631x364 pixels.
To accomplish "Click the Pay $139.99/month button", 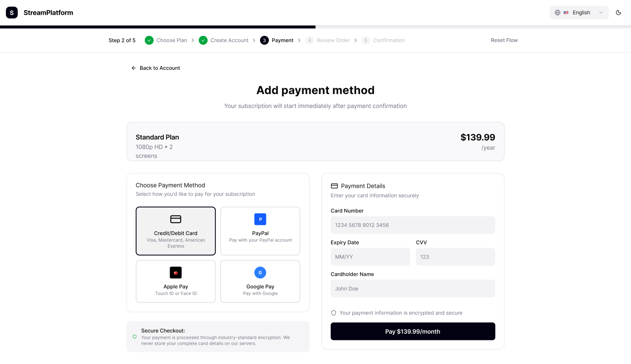I will [x=413, y=332].
